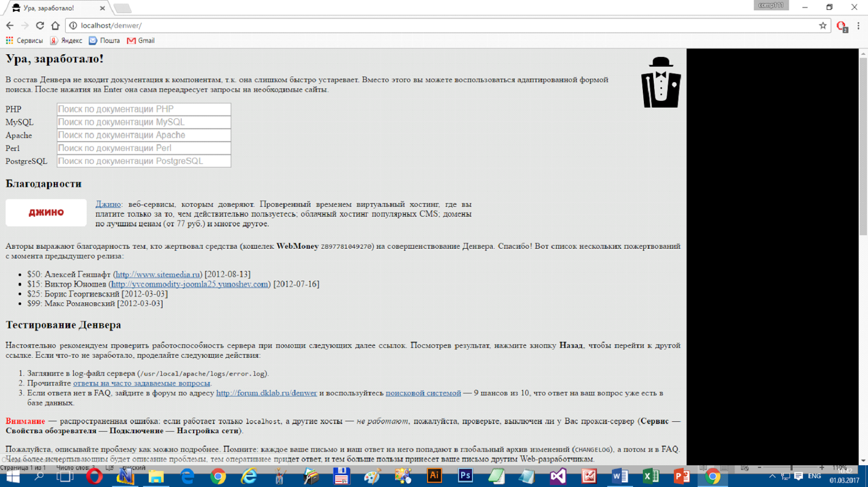
Task: Open the Norton yellow N taskbar app
Action: point(125,477)
